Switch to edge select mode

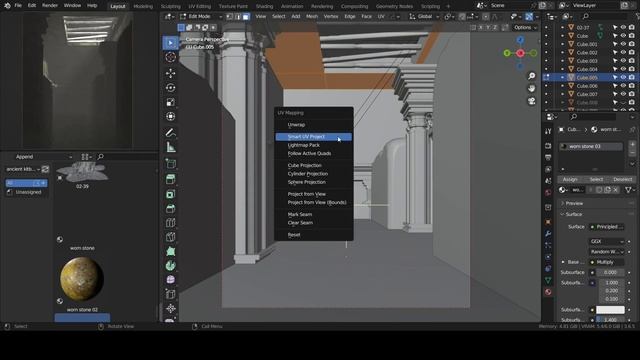[x=238, y=17]
